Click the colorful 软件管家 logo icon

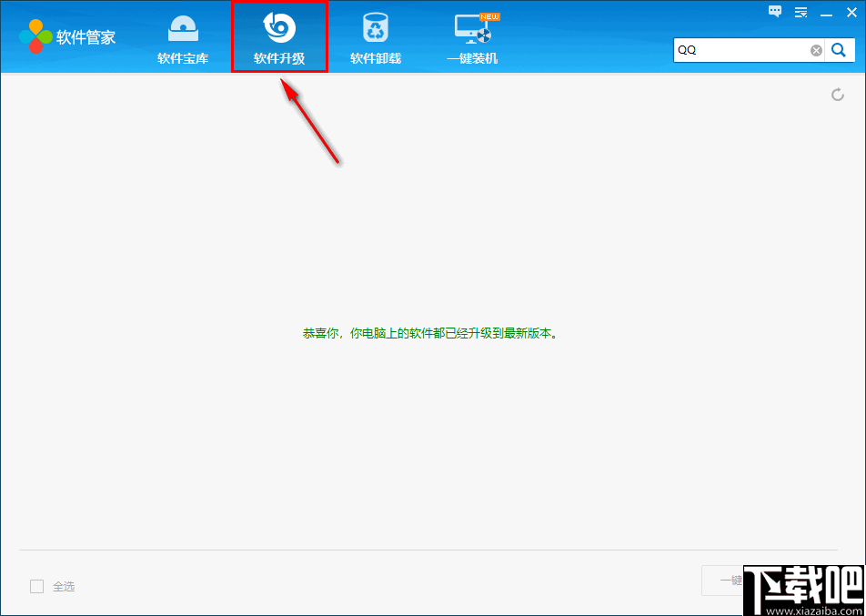(x=37, y=36)
